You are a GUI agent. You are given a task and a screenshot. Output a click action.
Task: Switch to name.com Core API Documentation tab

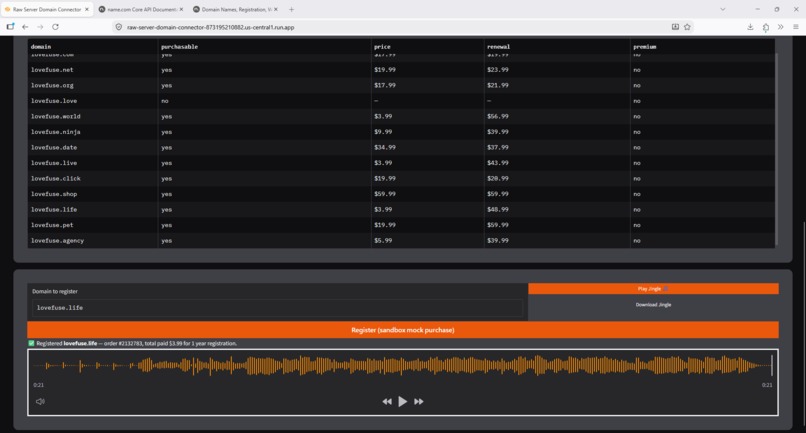point(140,9)
